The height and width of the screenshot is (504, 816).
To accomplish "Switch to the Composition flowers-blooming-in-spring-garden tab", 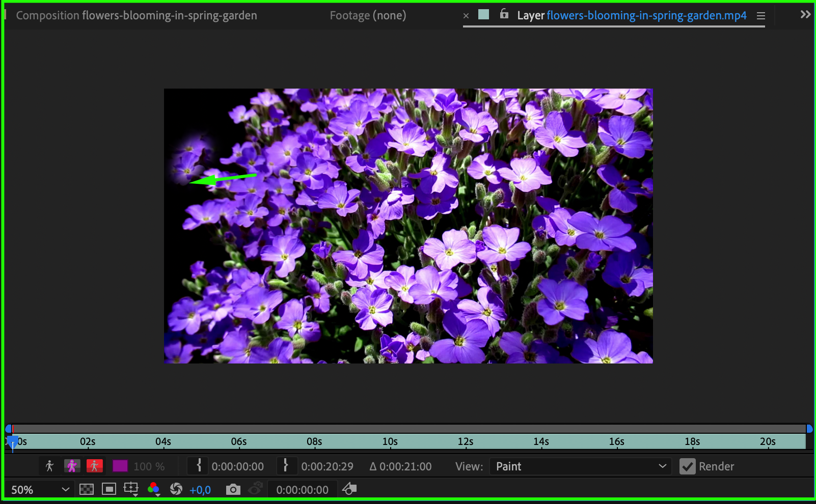I will (x=136, y=15).
